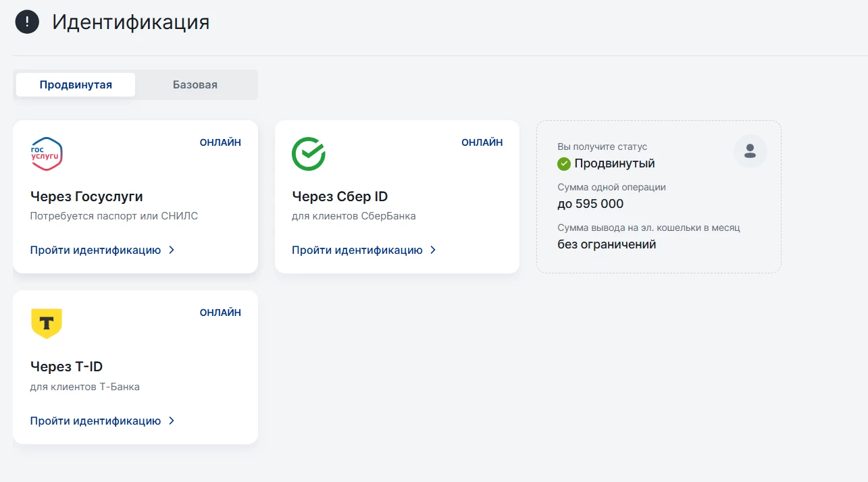
Task: Click the ОНЛАЙН label in T-ID card
Action: pyautogui.click(x=220, y=313)
